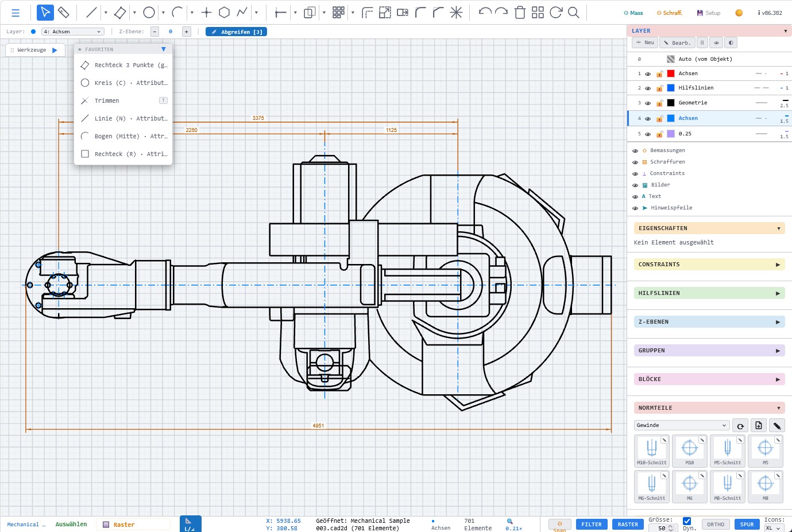
Task: Select the scale tool icon
Action: point(385,12)
